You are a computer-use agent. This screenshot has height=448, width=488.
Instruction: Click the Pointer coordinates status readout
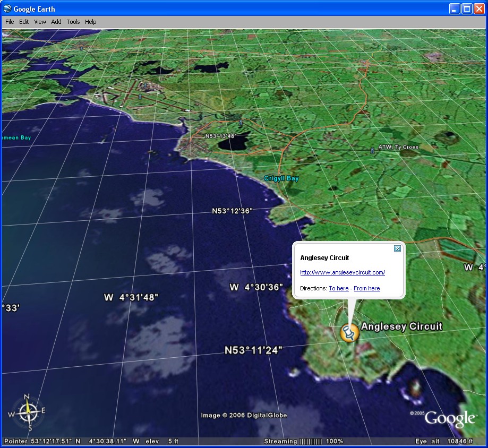click(x=71, y=441)
